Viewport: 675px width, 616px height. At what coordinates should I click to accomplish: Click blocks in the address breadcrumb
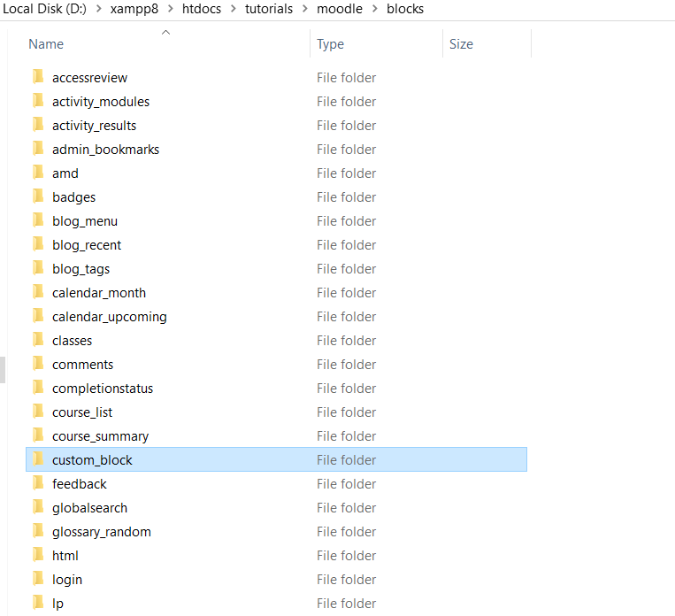coord(405,9)
